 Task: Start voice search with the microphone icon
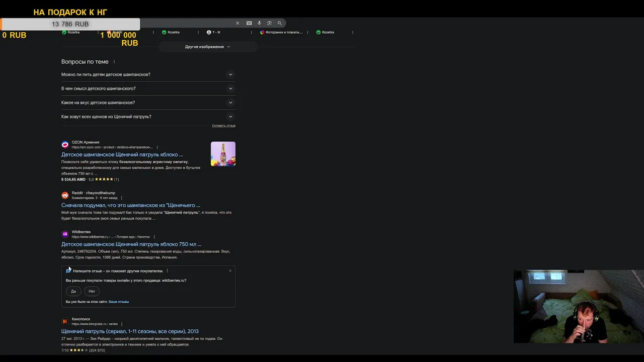(x=259, y=23)
